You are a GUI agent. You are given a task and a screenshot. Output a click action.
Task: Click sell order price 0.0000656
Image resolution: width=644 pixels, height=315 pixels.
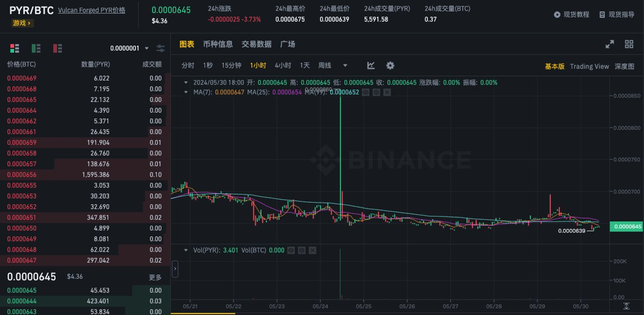pos(22,175)
